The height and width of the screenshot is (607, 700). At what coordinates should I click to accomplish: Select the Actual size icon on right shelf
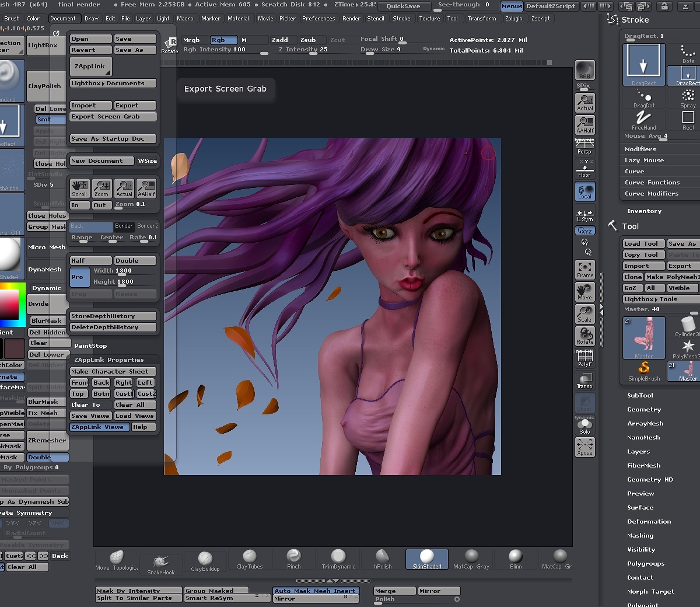[x=585, y=103]
